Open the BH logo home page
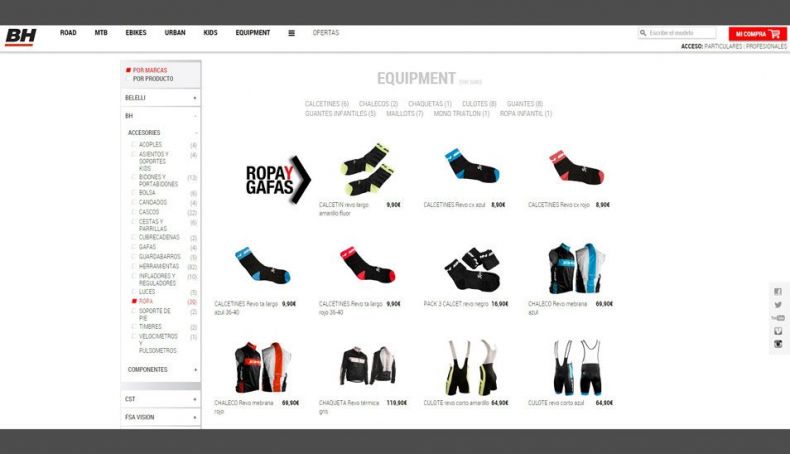 (x=21, y=37)
